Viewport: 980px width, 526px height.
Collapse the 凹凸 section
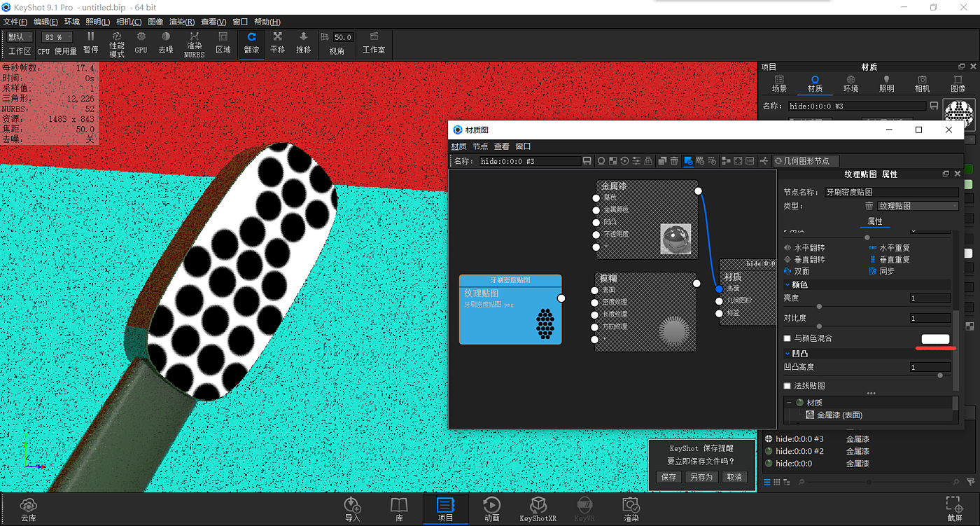point(788,354)
